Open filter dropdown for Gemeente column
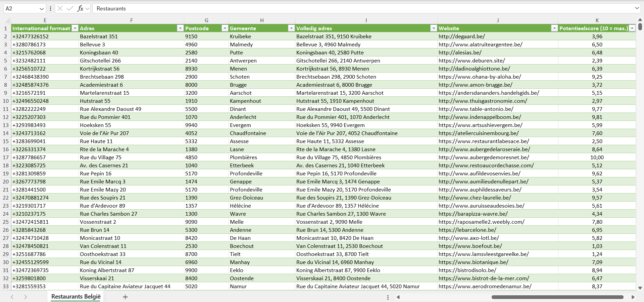 [291, 28]
